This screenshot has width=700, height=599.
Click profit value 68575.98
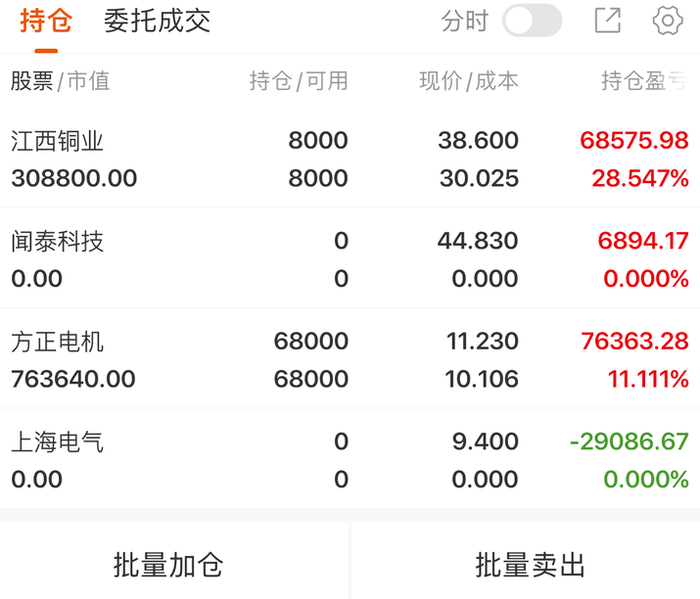point(634,141)
